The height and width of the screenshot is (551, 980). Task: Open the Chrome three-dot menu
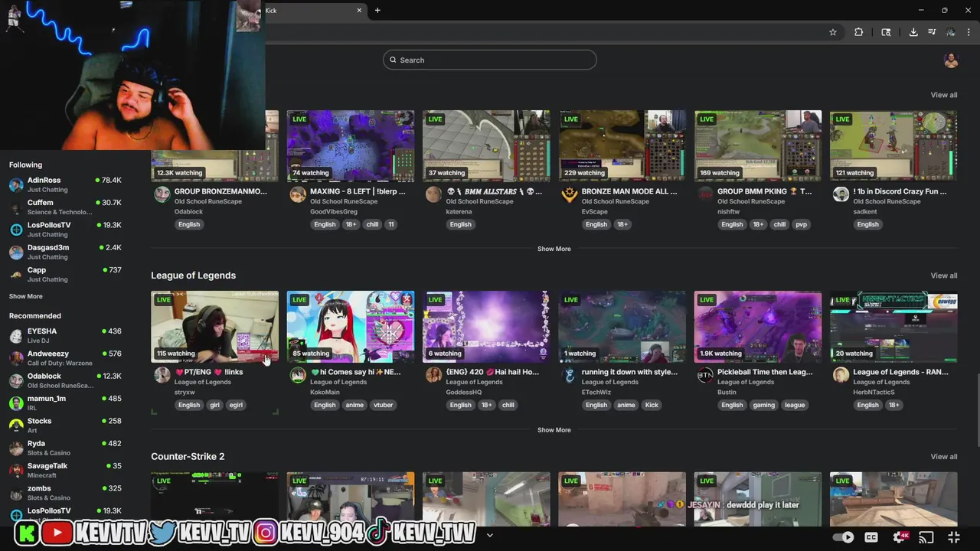(x=969, y=32)
